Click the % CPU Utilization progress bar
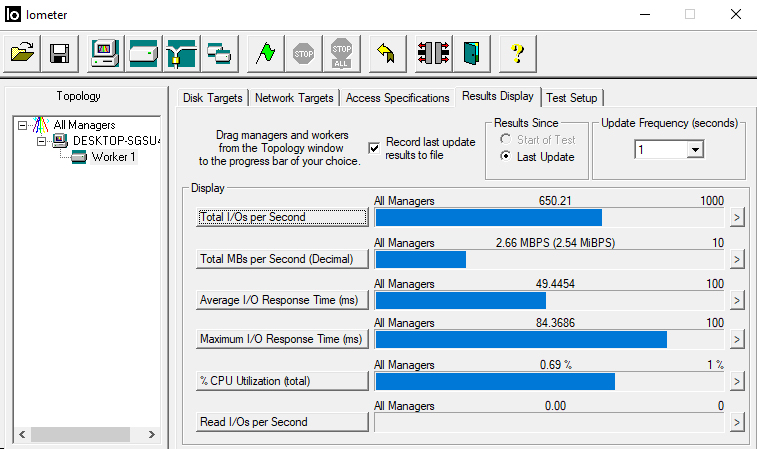Screen dimensions: 759x449 tap(550, 381)
